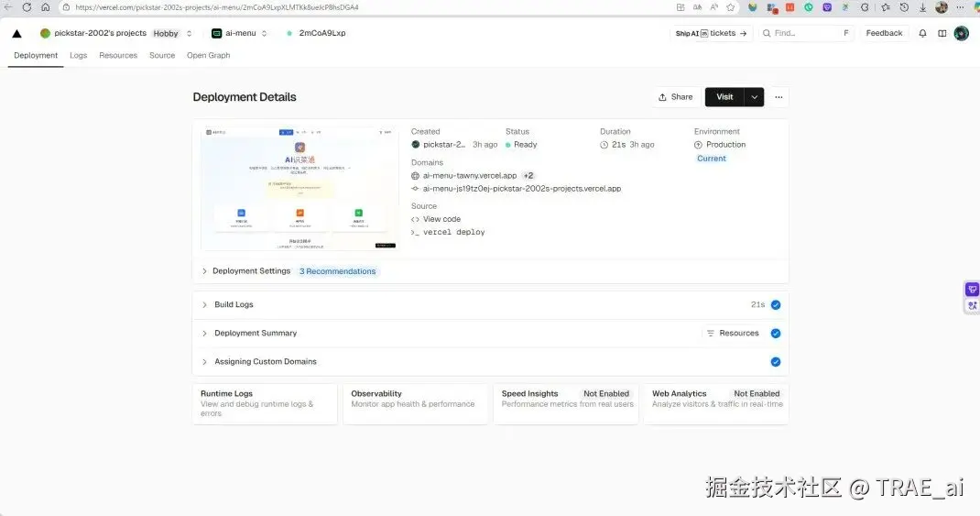Open the Source tab

point(162,55)
